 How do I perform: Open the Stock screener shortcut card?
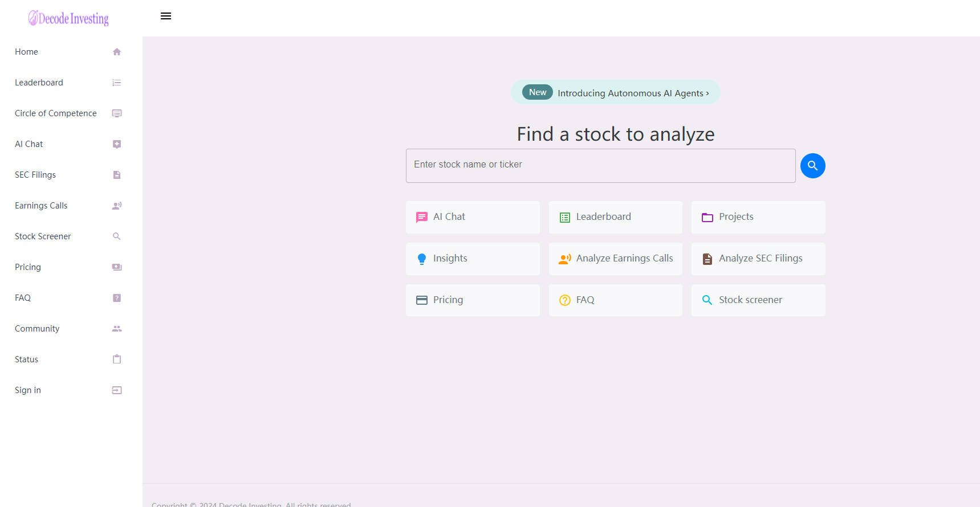758,300
